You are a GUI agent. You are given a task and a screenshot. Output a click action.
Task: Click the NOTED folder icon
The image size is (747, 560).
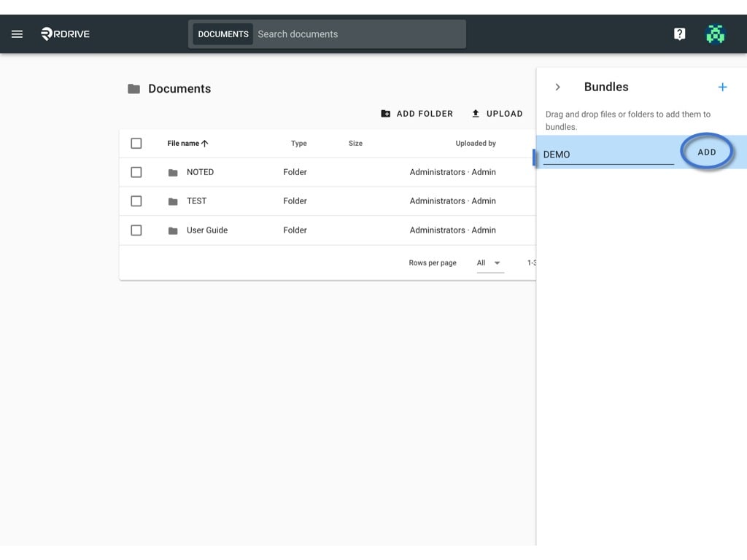(x=173, y=172)
